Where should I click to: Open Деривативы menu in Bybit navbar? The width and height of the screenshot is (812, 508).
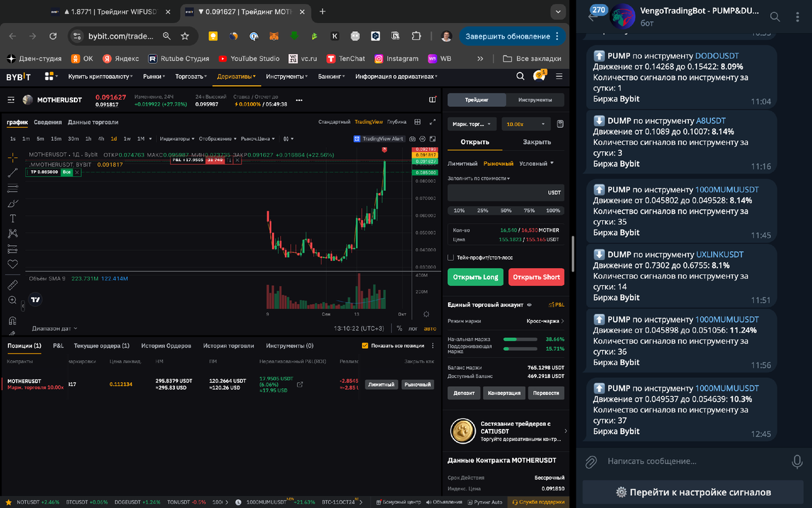(x=237, y=77)
